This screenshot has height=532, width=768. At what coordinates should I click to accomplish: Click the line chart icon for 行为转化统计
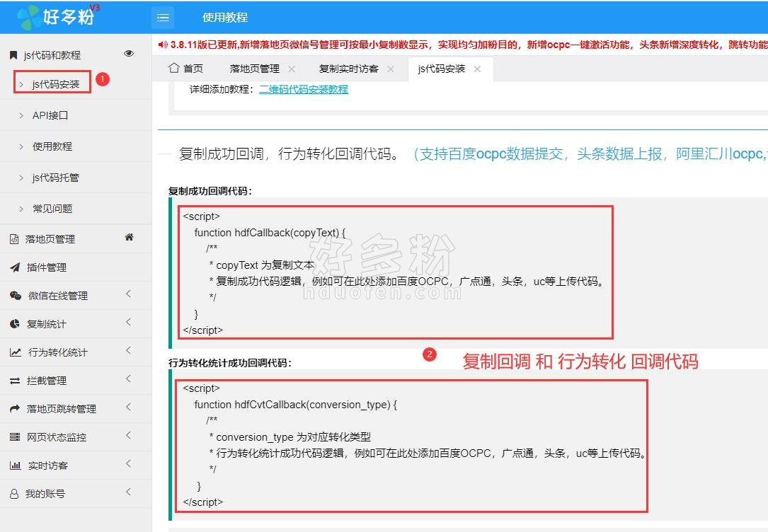pyautogui.click(x=15, y=352)
